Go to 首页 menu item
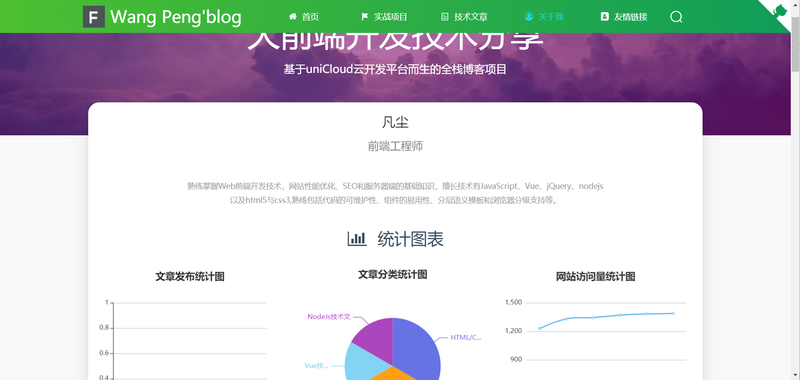This screenshot has width=800, height=380. (x=310, y=17)
